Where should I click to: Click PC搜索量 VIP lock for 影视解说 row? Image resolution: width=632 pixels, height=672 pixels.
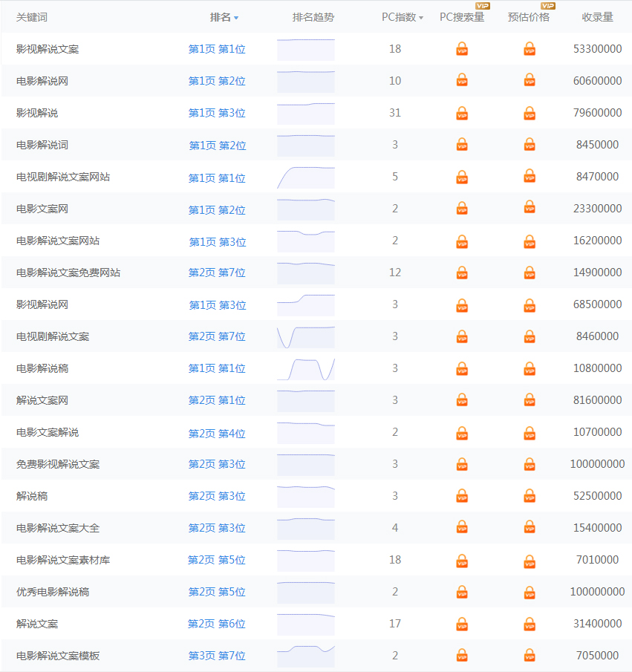point(462,113)
